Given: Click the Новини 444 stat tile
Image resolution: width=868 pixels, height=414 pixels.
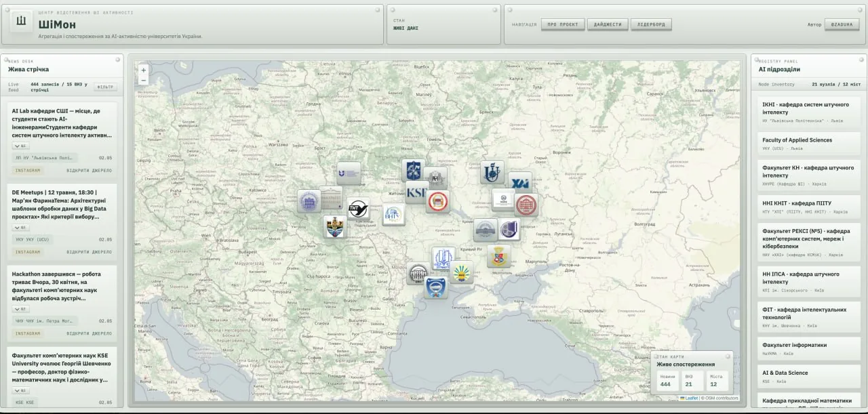Looking at the screenshot, I should tap(667, 381).
